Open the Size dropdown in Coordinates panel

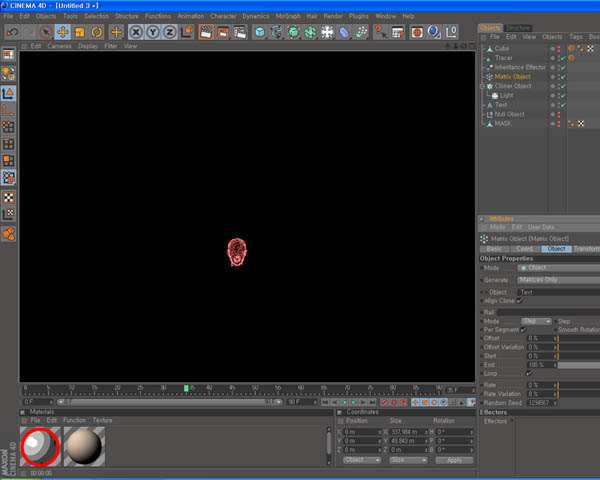coord(408,460)
